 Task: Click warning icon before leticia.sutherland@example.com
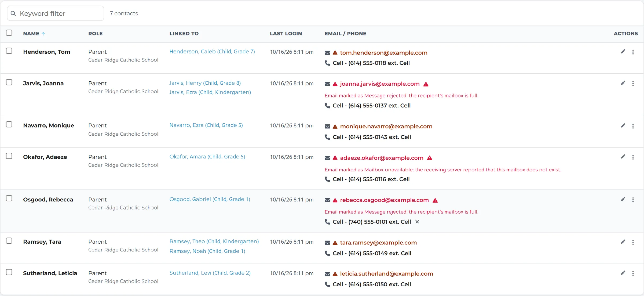click(x=335, y=274)
